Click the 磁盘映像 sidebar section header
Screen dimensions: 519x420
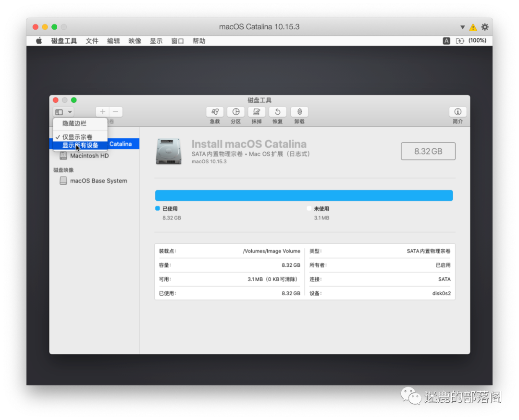63,170
